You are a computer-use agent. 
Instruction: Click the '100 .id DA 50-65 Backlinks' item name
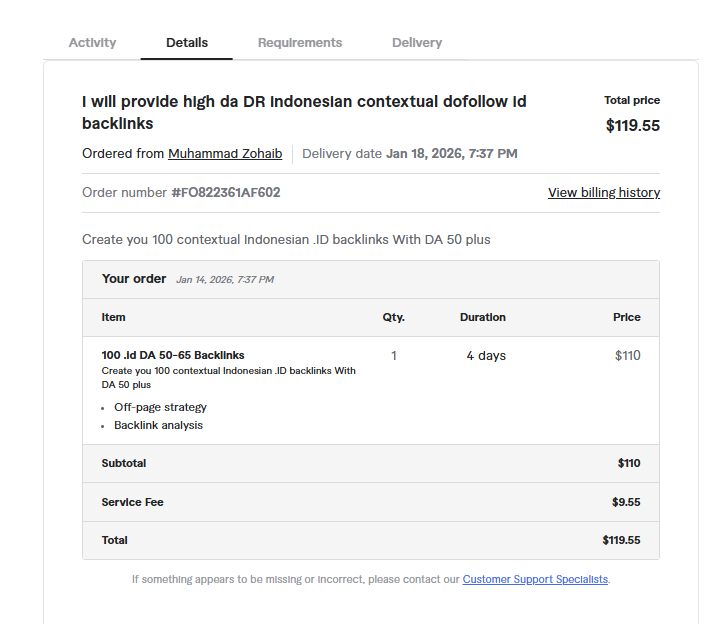[173, 355]
